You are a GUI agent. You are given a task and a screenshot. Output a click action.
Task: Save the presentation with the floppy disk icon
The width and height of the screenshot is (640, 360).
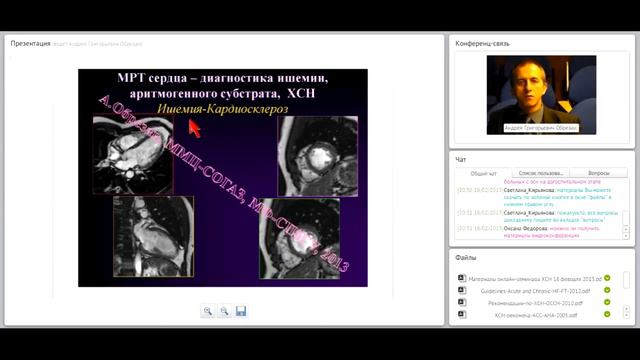click(x=241, y=311)
